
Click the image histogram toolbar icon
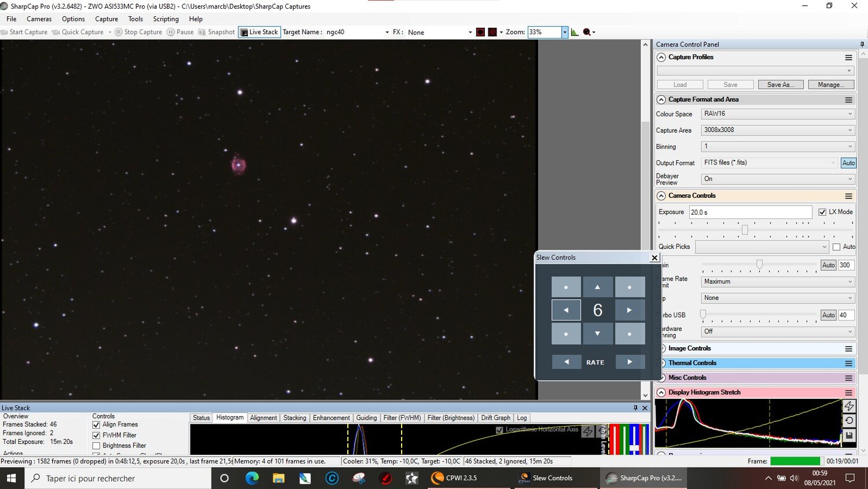coord(575,32)
